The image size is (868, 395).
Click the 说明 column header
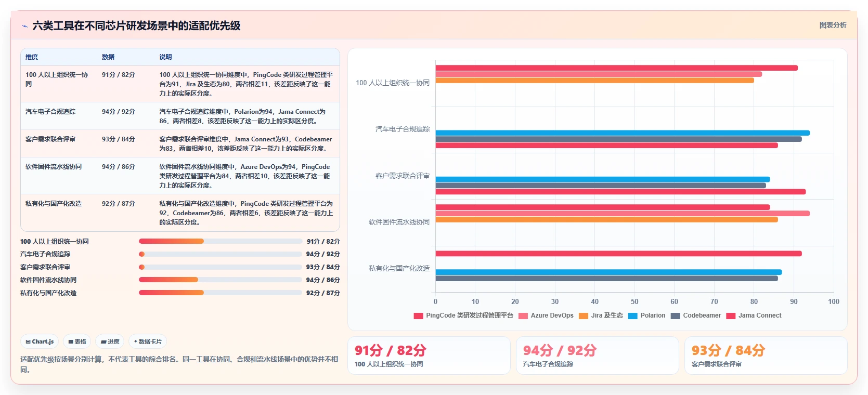point(165,57)
